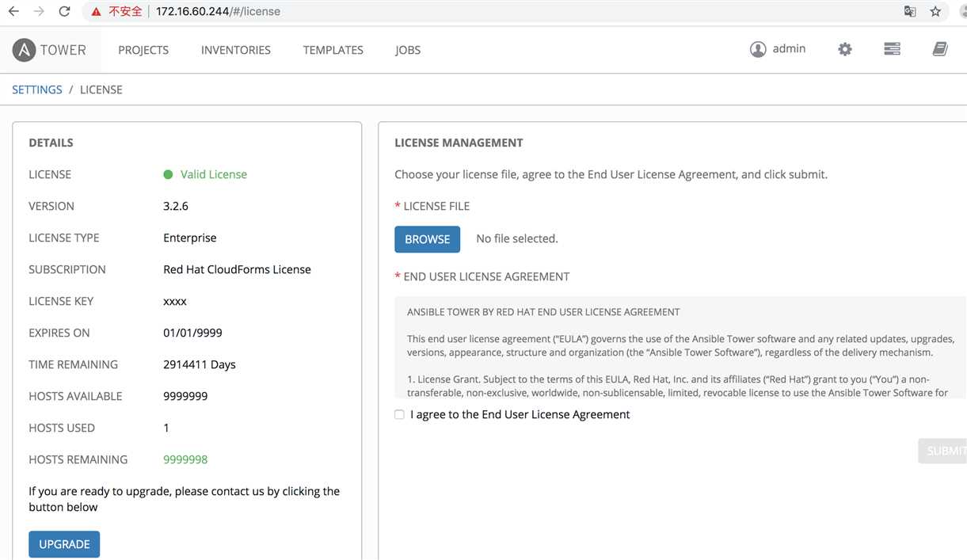This screenshot has width=967, height=560.
Task: Check the agree to End User License Agreement box
Action: (x=399, y=414)
